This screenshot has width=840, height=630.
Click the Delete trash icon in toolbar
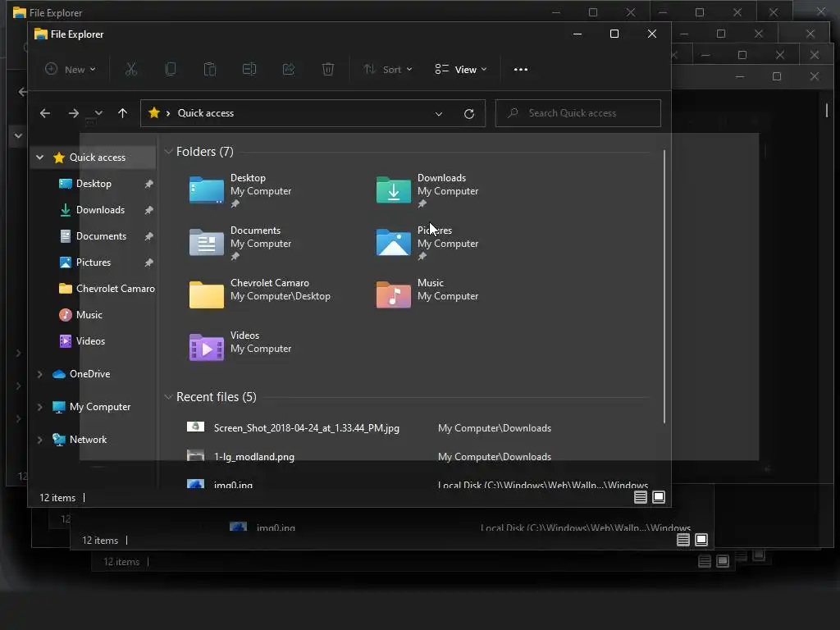328,69
